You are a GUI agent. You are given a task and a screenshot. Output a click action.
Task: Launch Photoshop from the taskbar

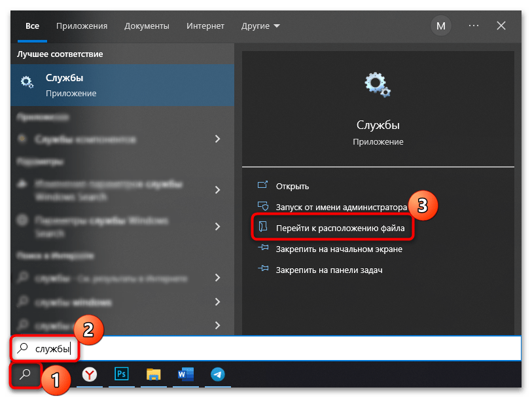pyautogui.click(x=122, y=374)
